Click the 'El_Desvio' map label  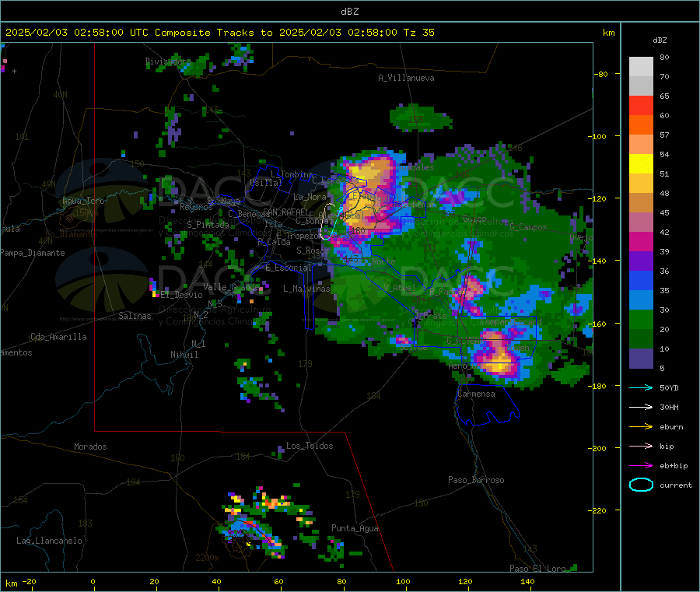pos(182,295)
